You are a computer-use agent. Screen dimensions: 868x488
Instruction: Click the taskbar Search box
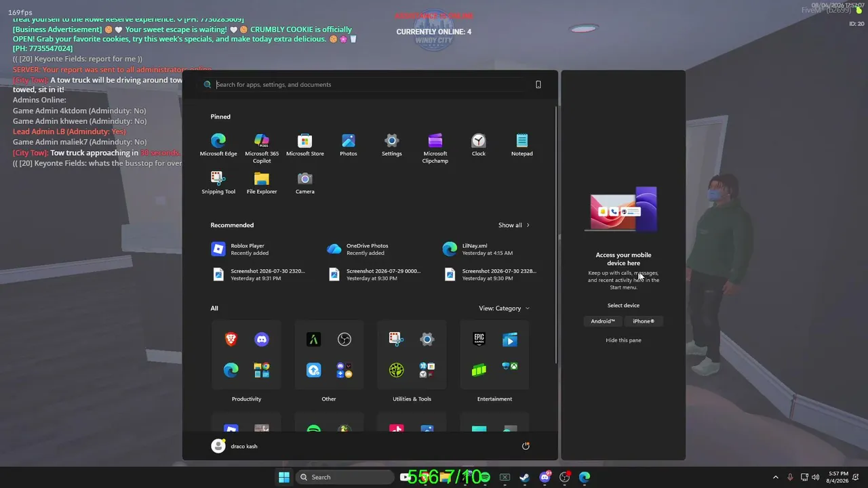point(346,477)
